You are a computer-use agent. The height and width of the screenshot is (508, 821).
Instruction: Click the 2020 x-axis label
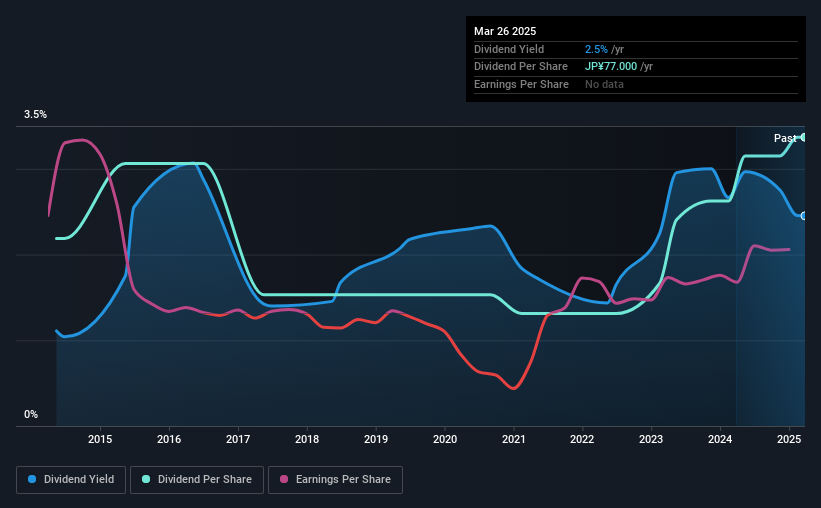pyautogui.click(x=445, y=439)
